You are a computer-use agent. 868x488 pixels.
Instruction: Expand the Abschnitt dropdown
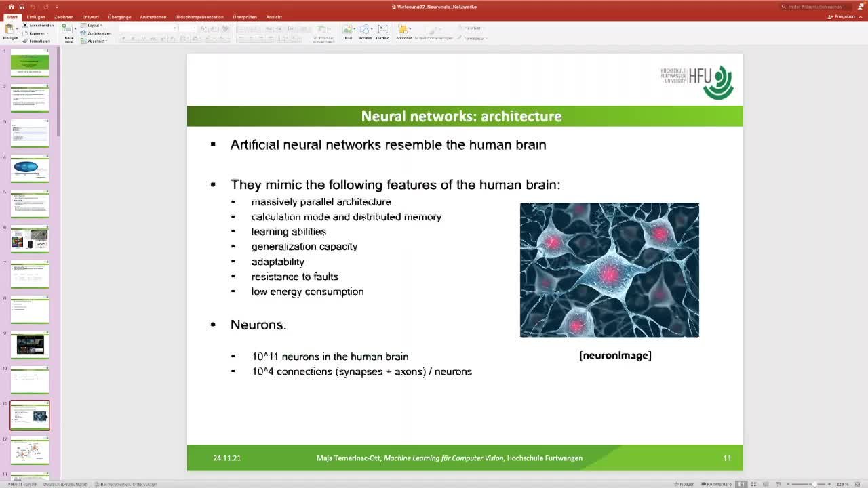[x=94, y=41]
